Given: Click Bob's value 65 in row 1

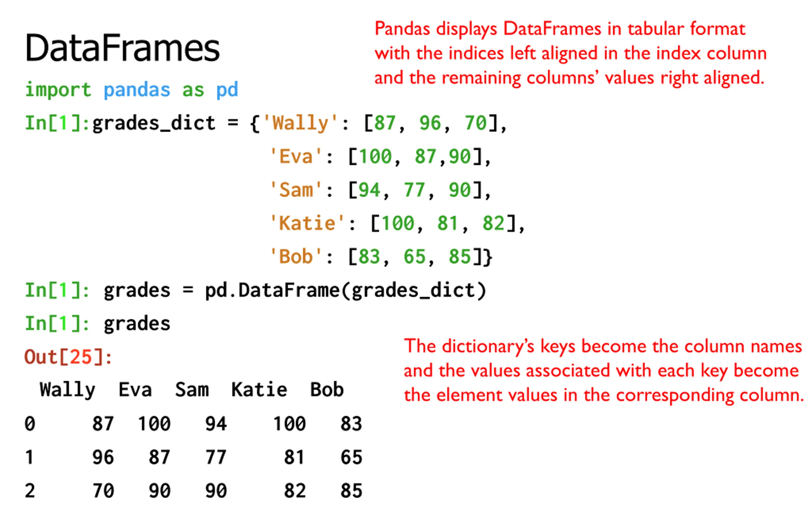Looking at the screenshot, I should pos(351,458).
